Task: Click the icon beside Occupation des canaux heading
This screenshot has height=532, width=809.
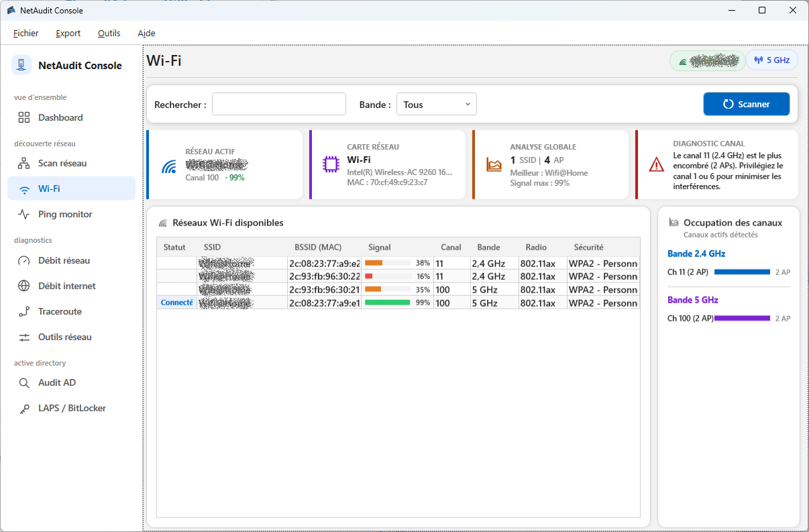Action: coord(674,223)
